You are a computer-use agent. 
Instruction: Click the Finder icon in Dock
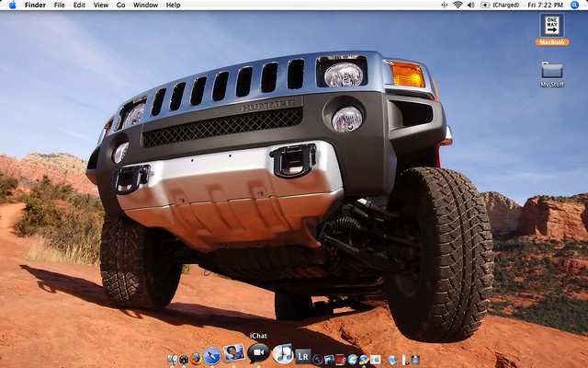(172, 360)
